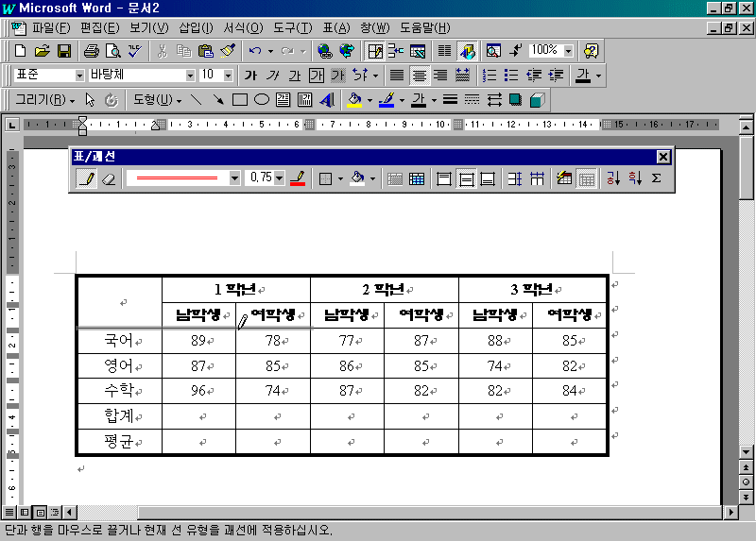Split cells in Tables toolbar
The image size is (756, 541).
click(417, 178)
